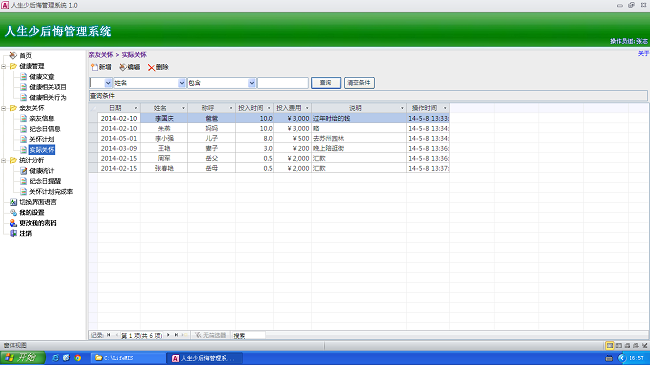Image resolution: width=650 pixels, height=365 pixels.
Task: Open Chrome icon in taskbar quick launch
Action: point(78,358)
